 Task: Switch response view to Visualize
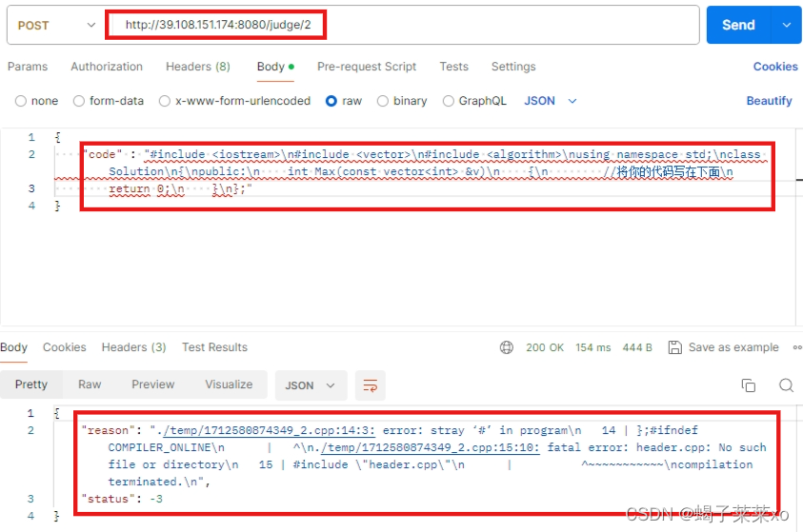pos(229,384)
